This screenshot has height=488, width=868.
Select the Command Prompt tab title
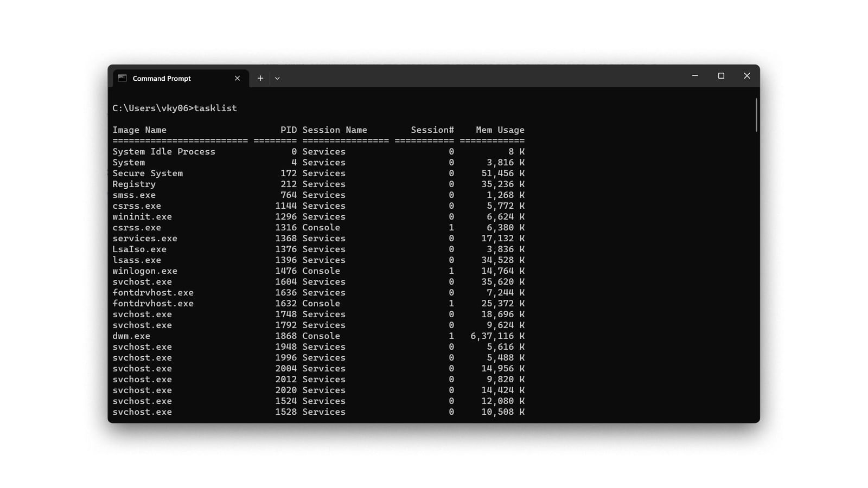(x=162, y=78)
